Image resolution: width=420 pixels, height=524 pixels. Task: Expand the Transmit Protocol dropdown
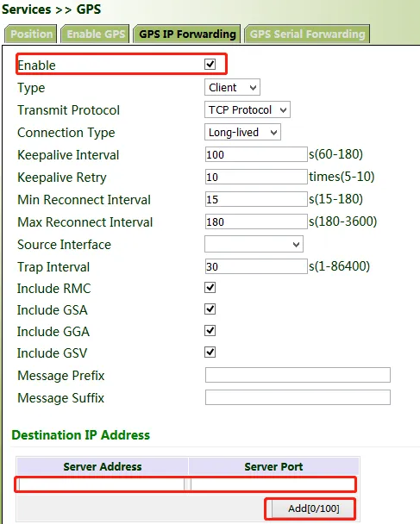pos(248,110)
